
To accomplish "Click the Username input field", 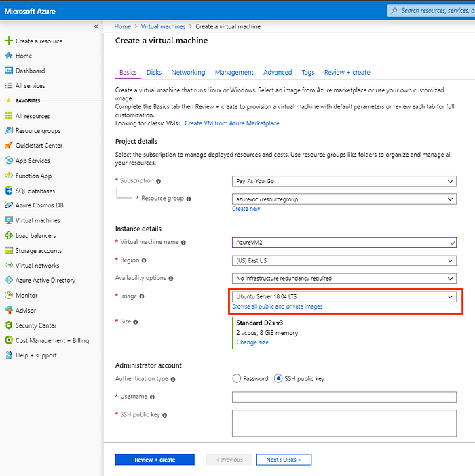I will click(x=344, y=397).
